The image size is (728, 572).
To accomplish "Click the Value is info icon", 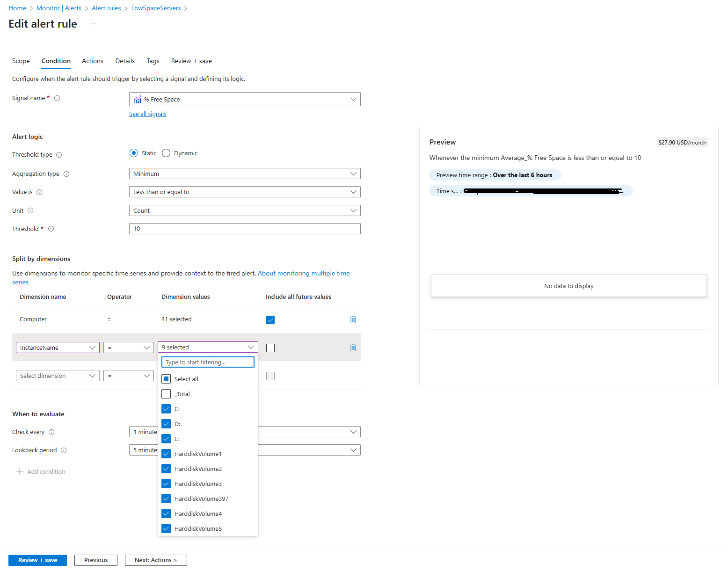I will point(39,192).
